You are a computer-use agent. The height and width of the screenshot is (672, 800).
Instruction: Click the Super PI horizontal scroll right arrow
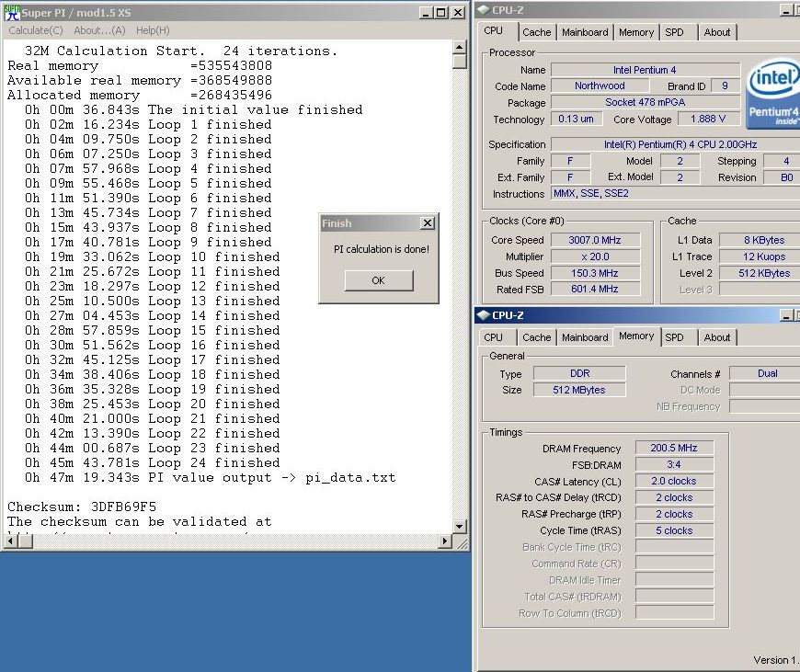[x=445, y=541]
